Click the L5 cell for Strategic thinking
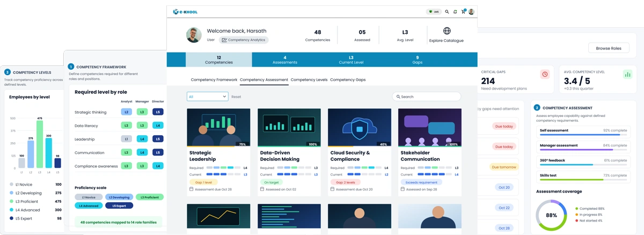 tap(158, 112)
